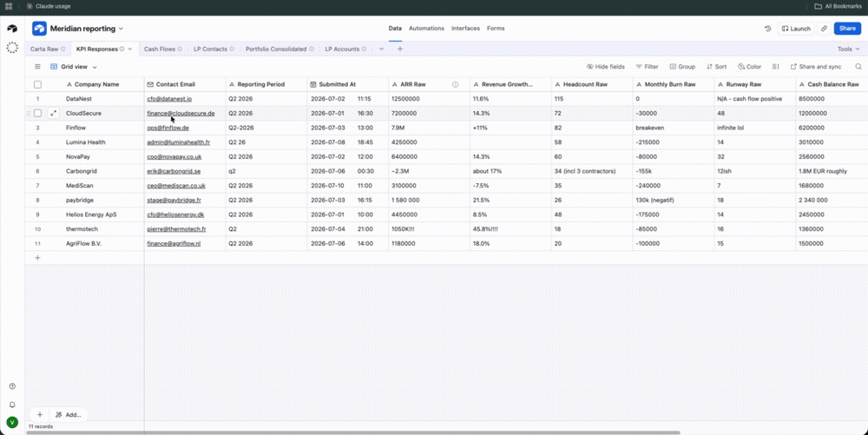This screenshot has width=868, height=435.
Task: Select cell "1050K!!!"
Action: [430, 229]
